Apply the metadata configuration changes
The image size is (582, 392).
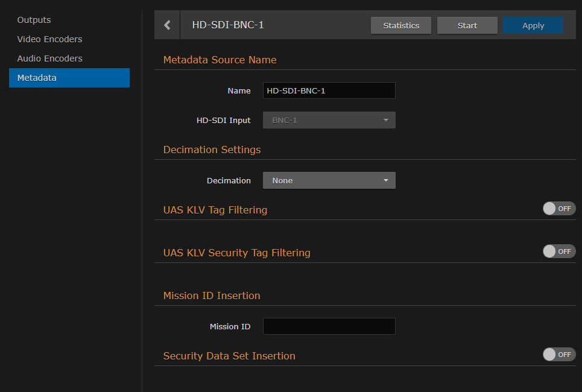pos(533,25)
